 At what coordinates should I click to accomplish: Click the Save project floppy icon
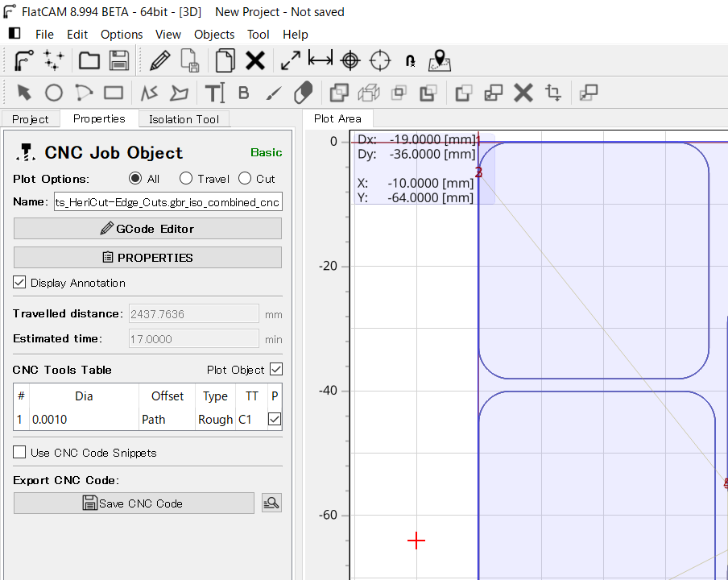[x=119, y=60]
